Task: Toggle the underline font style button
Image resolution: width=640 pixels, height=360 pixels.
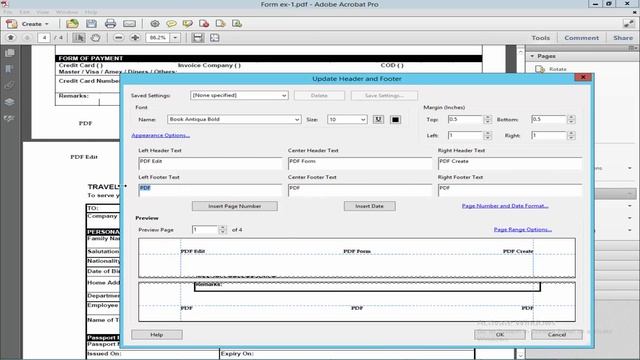Action: [x=378, y=119]
